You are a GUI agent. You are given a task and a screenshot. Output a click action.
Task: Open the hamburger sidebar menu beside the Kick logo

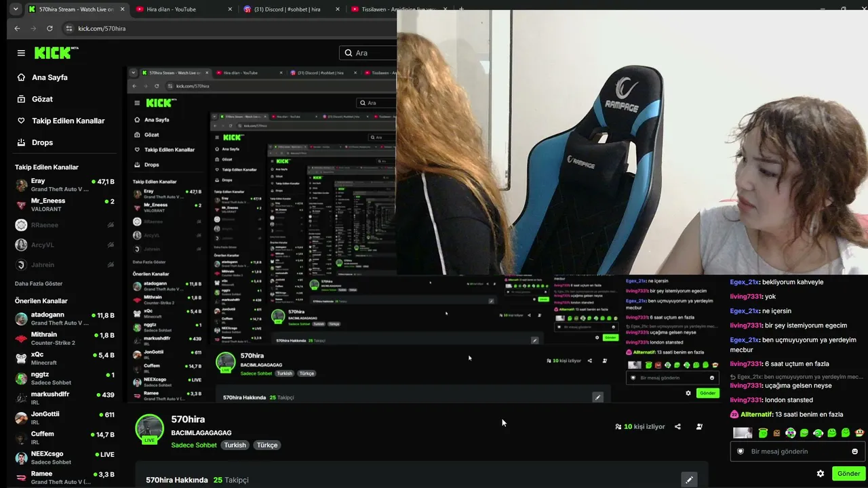click(x=21, y=53)
